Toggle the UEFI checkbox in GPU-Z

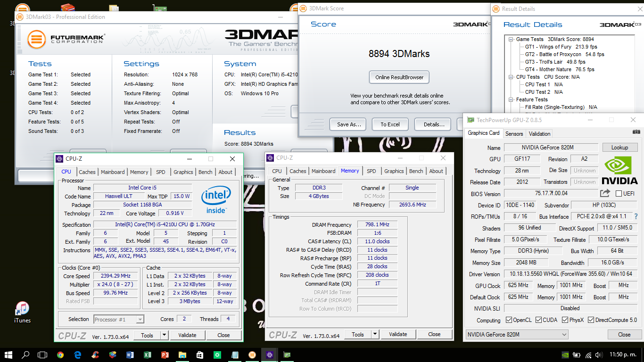[619, 194]
